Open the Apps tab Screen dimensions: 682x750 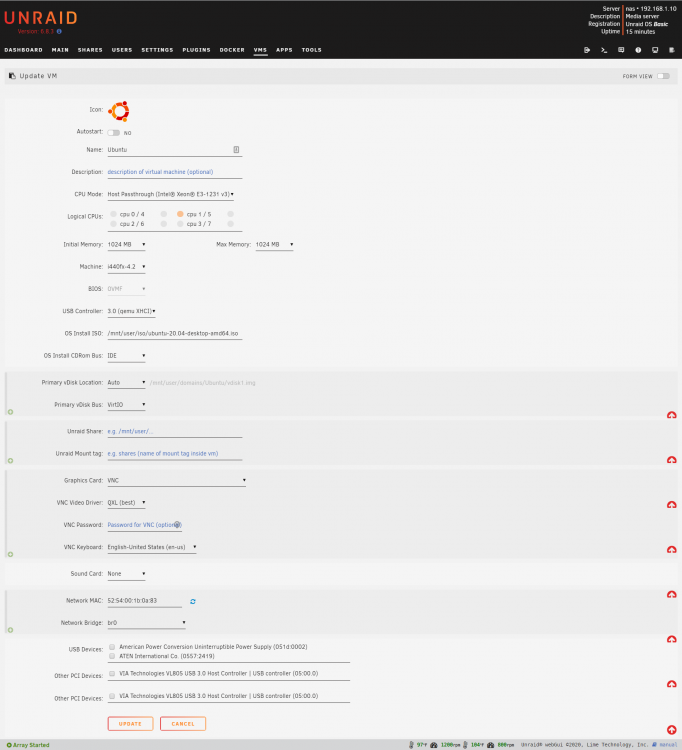point(284,50)
